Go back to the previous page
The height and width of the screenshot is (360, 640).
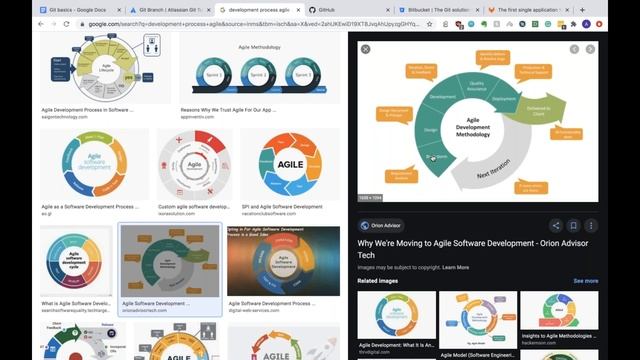point(41,24)
